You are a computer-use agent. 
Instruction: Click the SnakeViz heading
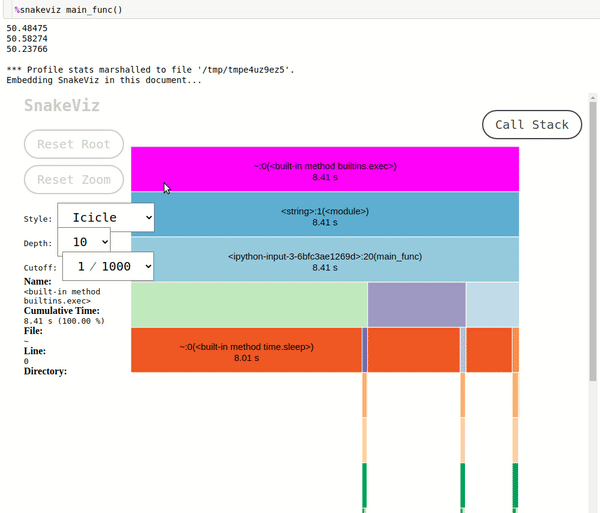pos(62,105)
